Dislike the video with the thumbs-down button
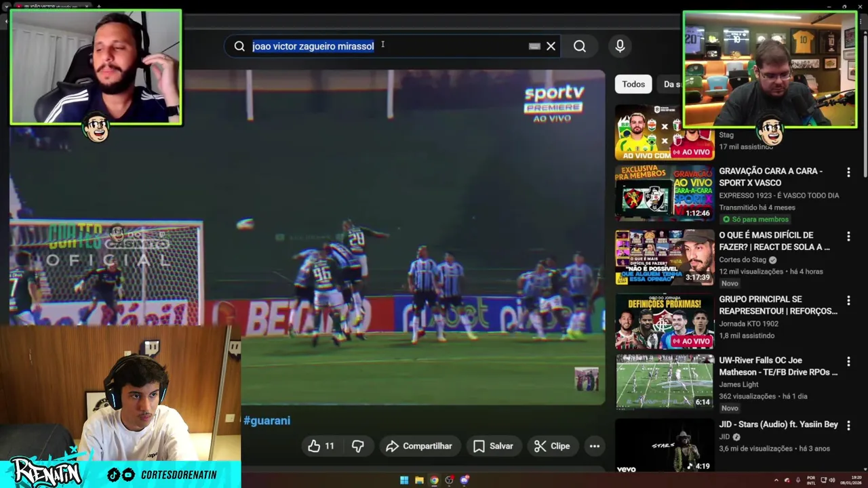868x488 pixels. (x=358, y=446)
